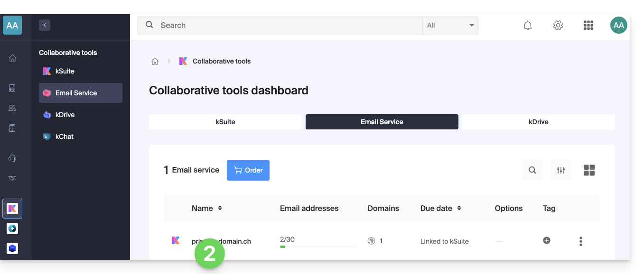644x274 pixels.
Task: Click the Order button
Action: [x=248, y=170]
